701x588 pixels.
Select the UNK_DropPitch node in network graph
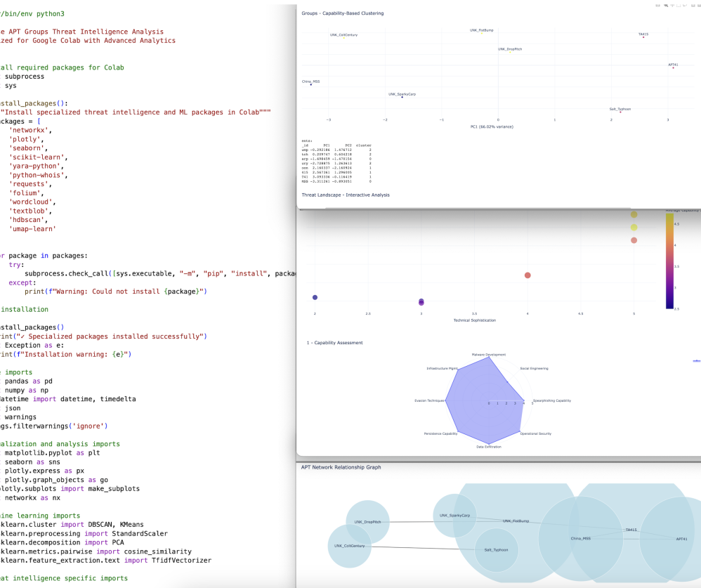367,522
